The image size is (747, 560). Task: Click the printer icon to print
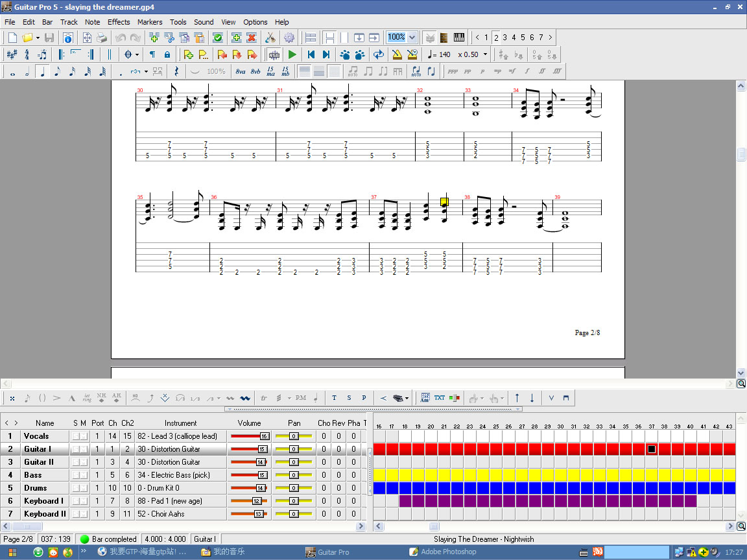[102, 38]
